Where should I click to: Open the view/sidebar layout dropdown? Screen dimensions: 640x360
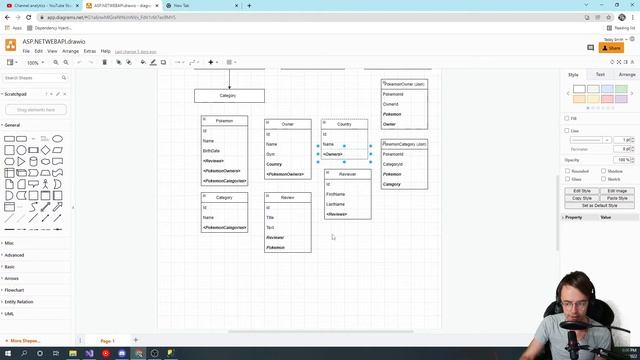[x=12, y=62]
